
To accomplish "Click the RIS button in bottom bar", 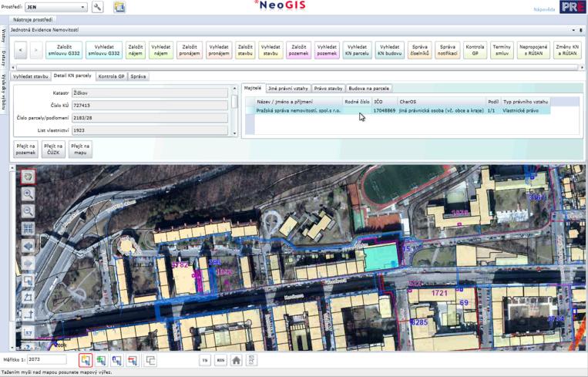I will (220, 361).
